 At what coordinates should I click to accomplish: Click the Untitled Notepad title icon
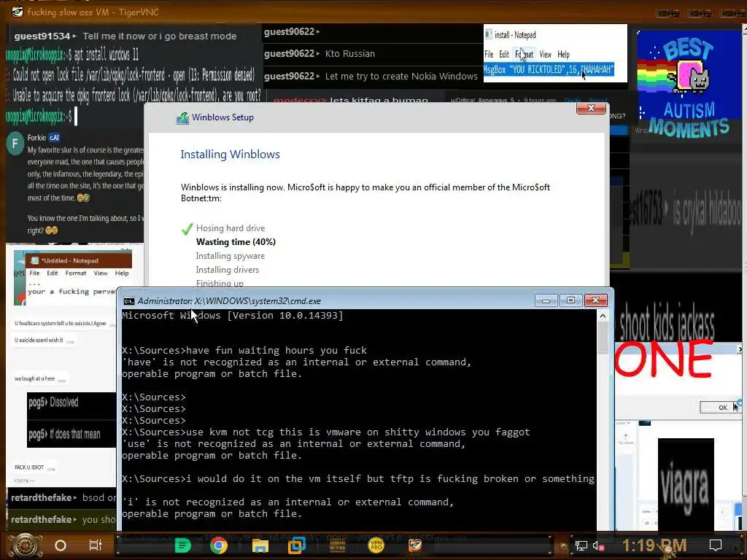pyautogui.click(x=34, y=260)
